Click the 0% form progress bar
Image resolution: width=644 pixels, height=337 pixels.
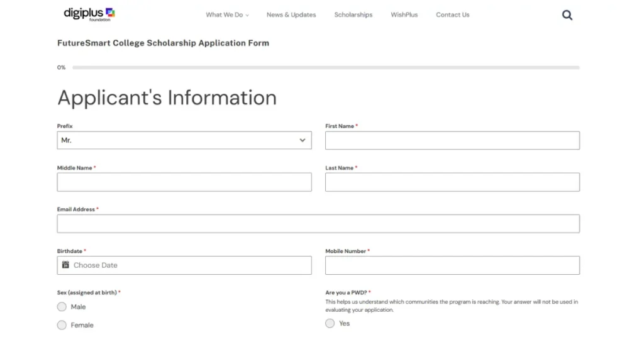tap(326, 67)
